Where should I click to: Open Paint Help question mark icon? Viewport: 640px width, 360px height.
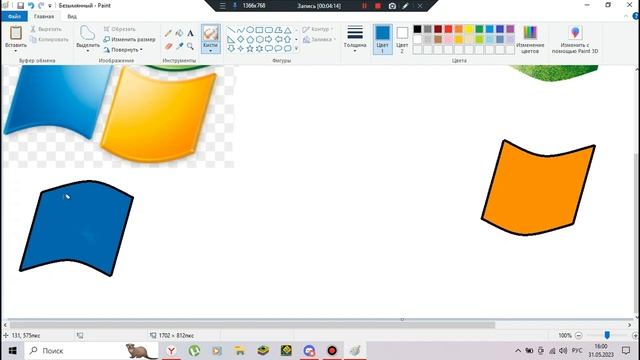click(636, 16)
